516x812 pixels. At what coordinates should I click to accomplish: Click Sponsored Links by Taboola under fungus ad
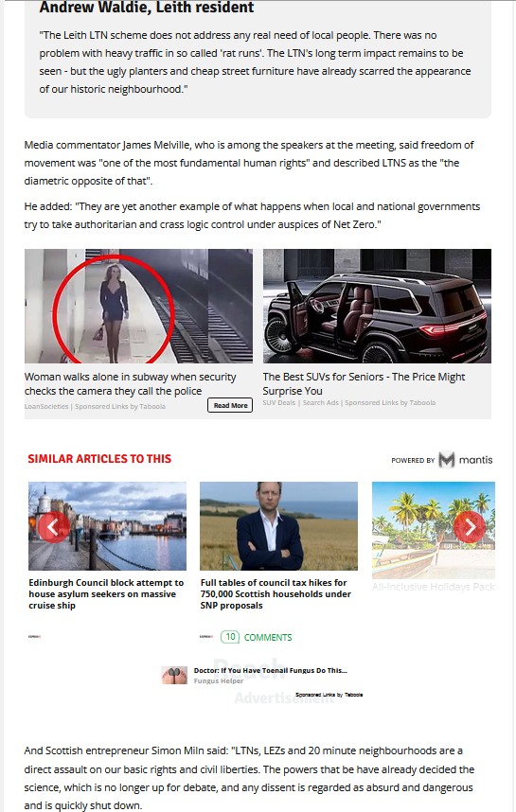point(329,695)
